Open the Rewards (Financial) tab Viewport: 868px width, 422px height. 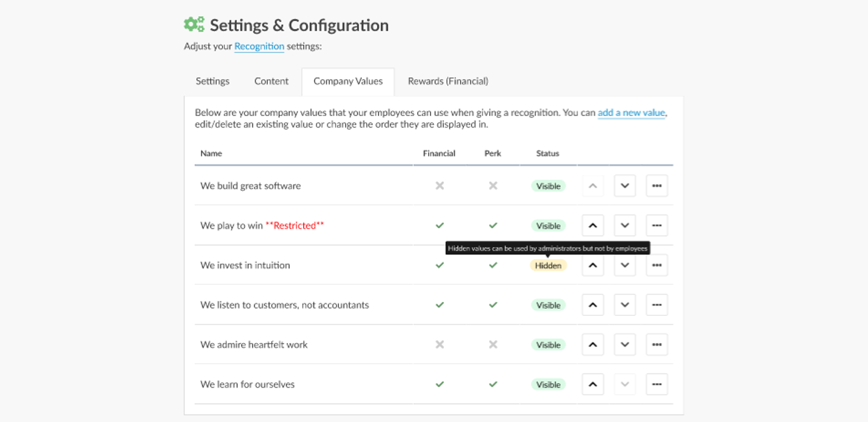448,81
